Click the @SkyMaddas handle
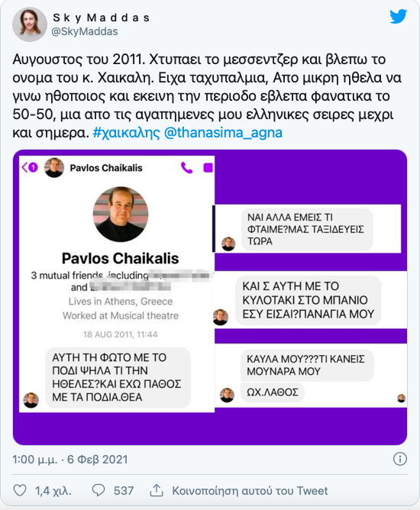 point(85,31)
